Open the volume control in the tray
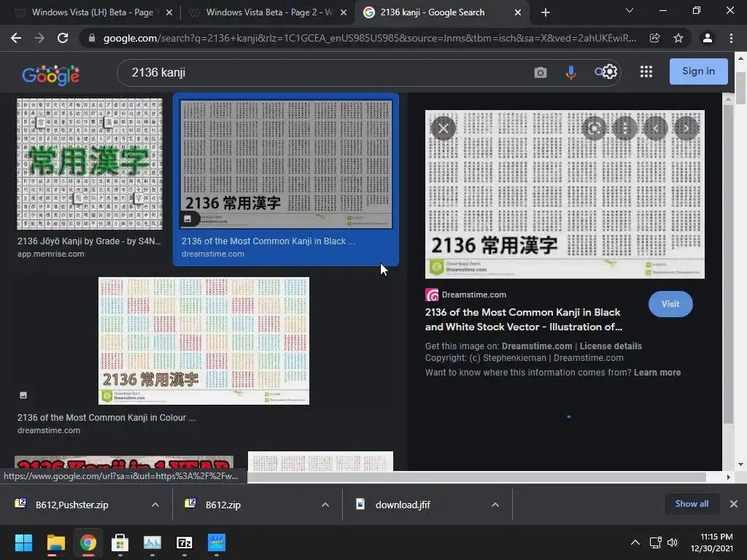Screen dimensions: 747x560 672,542
